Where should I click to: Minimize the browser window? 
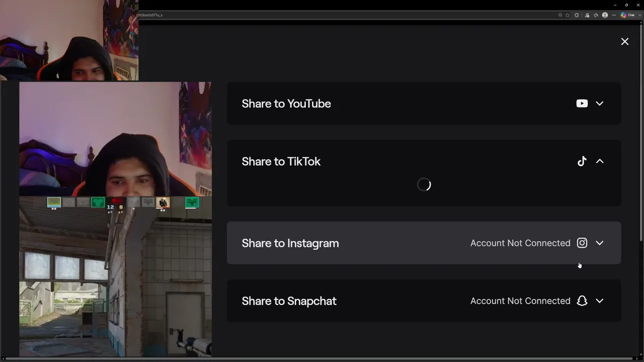[615, 5]
